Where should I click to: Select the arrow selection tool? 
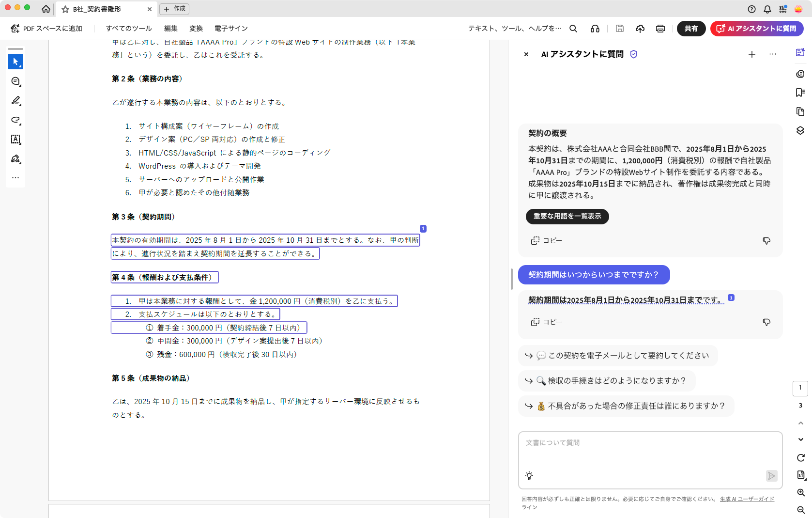pos(15,62)
